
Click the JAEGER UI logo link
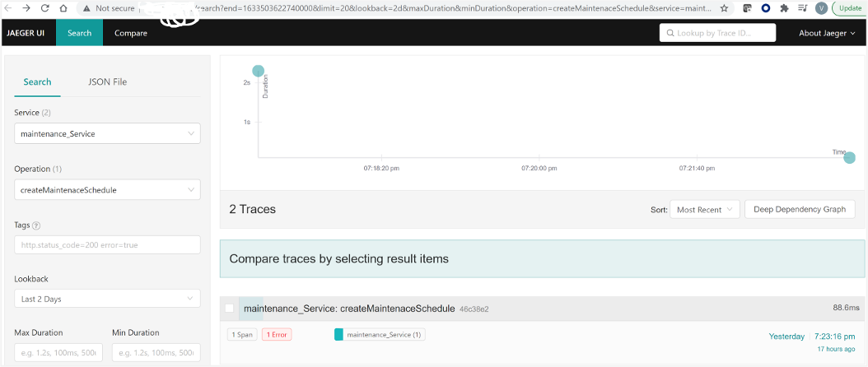tap(26, 33)
